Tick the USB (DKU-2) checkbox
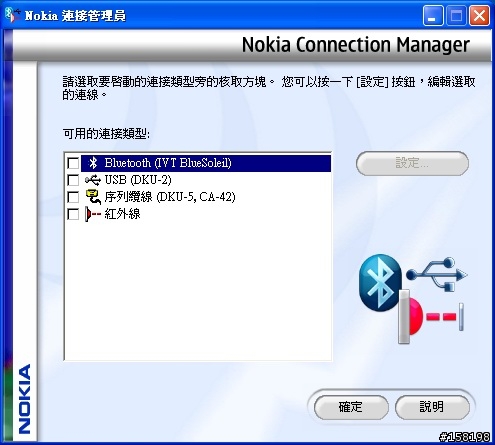The image size is (495, 445). (73, 180)
